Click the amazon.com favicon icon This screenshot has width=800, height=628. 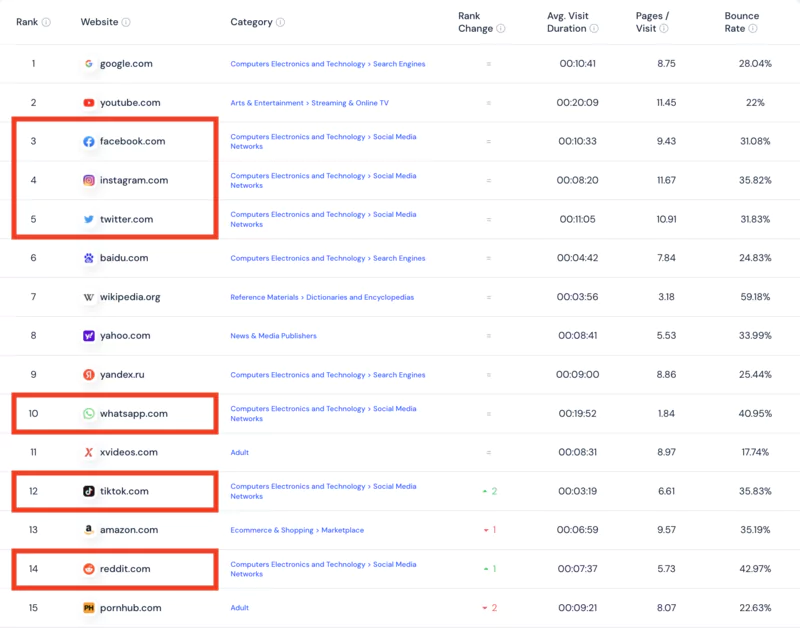coord(89,530)
